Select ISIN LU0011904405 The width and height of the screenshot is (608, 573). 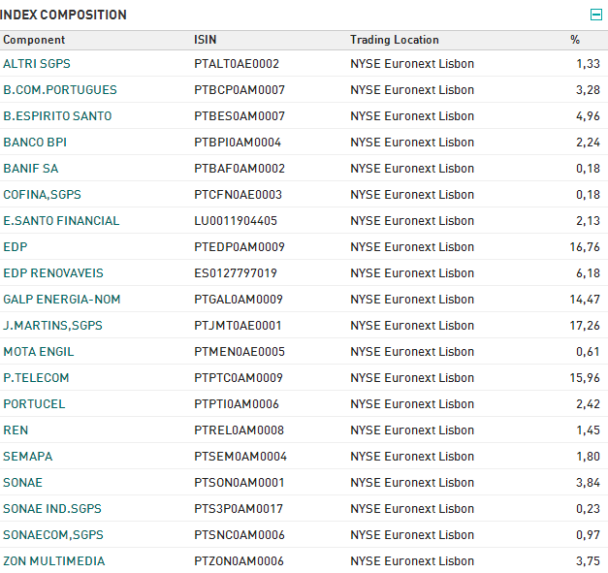click(x=236, y=221)
